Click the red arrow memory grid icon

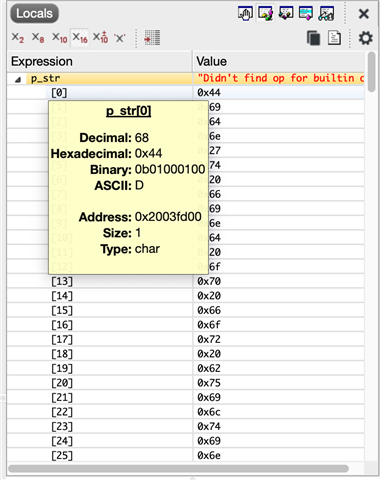pos(152,38)
